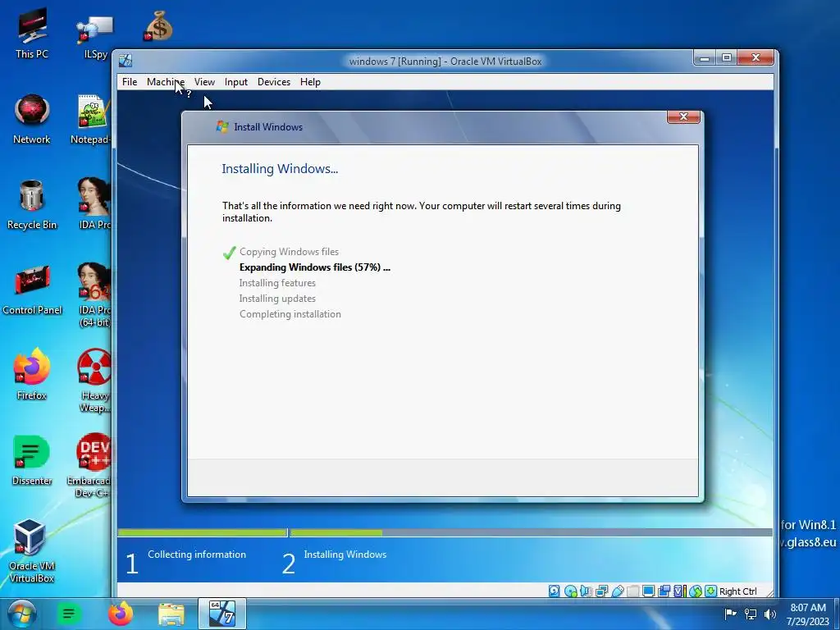
Task: Click the Installing Windows progress bar
Action: (531, 532)
